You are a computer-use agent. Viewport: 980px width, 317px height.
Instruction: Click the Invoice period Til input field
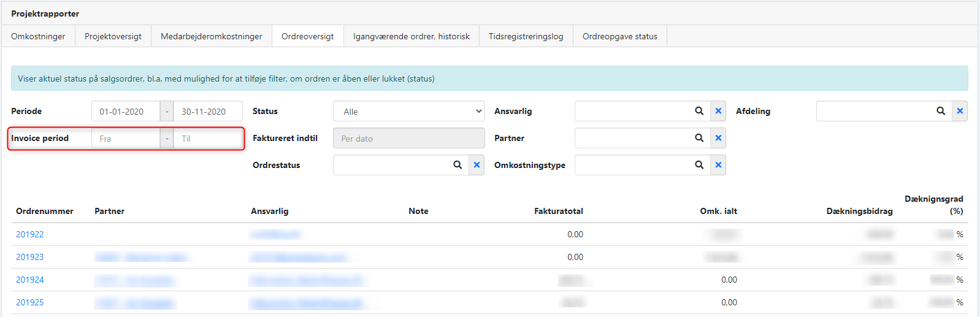tap(207, 139)
